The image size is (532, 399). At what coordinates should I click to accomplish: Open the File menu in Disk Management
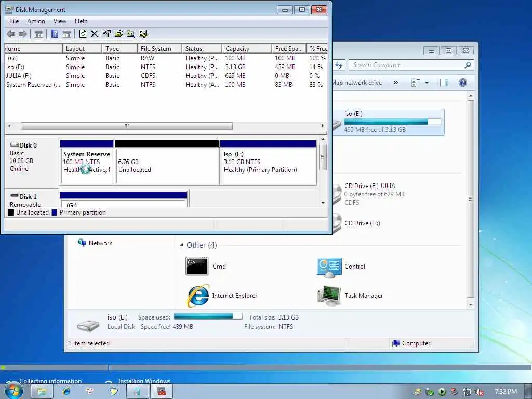point(14,21)
